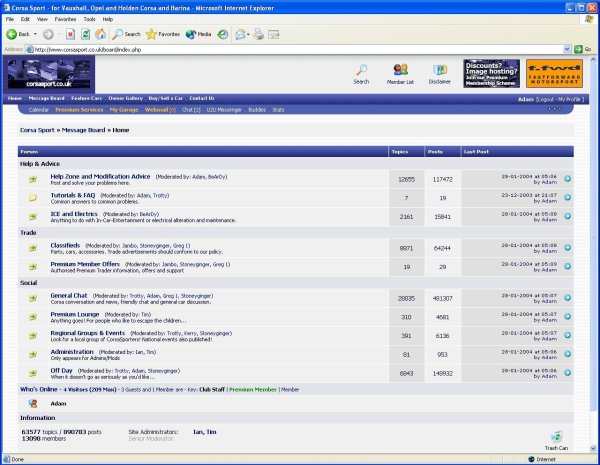This screenshot has width=600, height=465.
Task: Open the General Chat forum link
Action: 69,295
